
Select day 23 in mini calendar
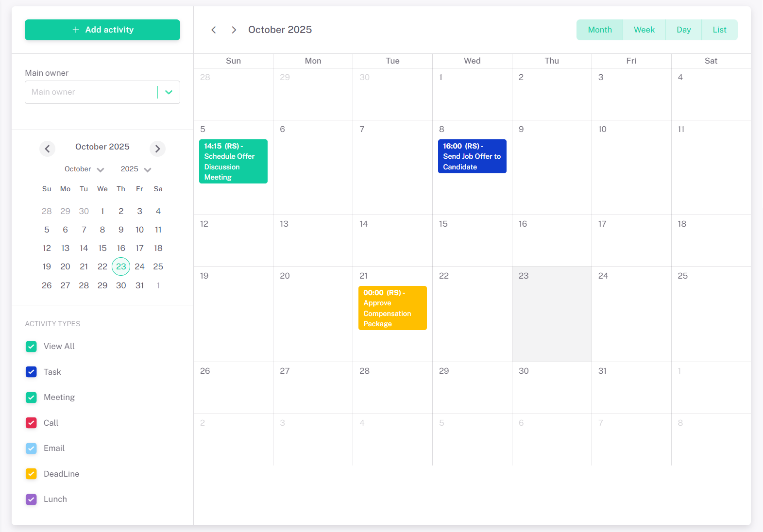(x=121, y=266)
